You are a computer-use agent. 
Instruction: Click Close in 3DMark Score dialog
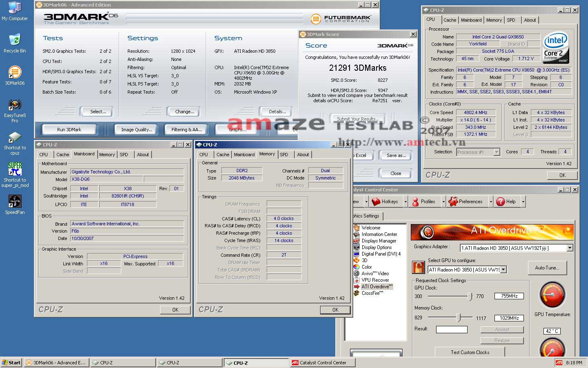[x=396, y=173]
